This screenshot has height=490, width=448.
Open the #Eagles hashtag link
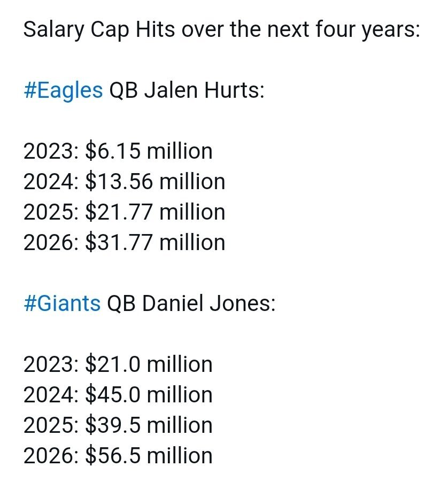click(63, 90)
